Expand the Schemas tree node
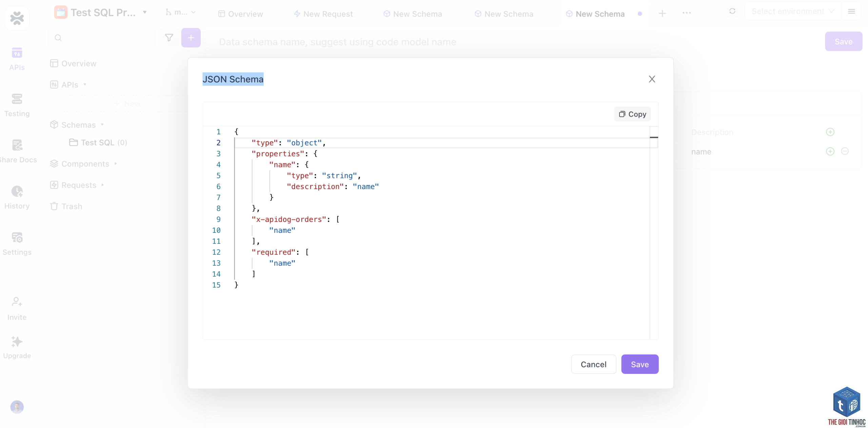Screen dimensions: 868x428 click(x=77, y=125)
